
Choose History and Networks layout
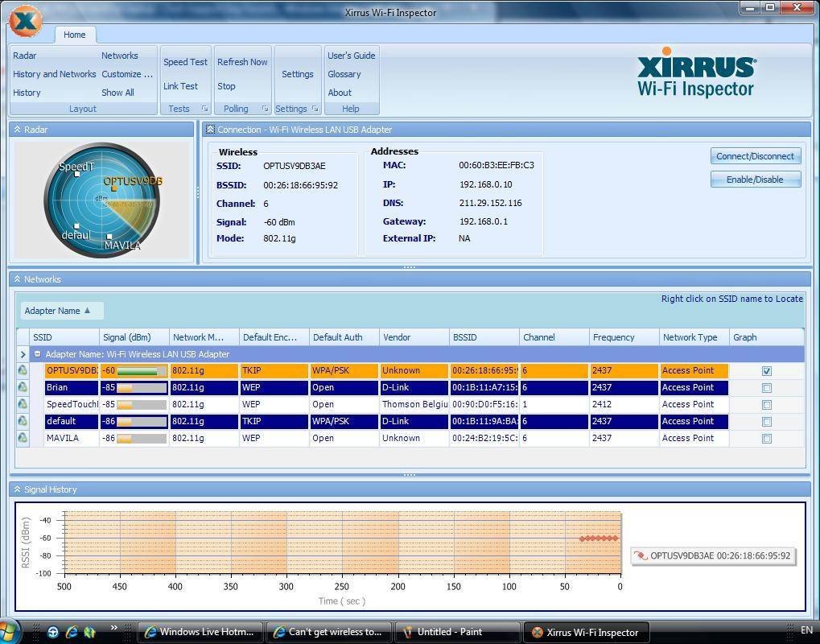tap(54, 74)
